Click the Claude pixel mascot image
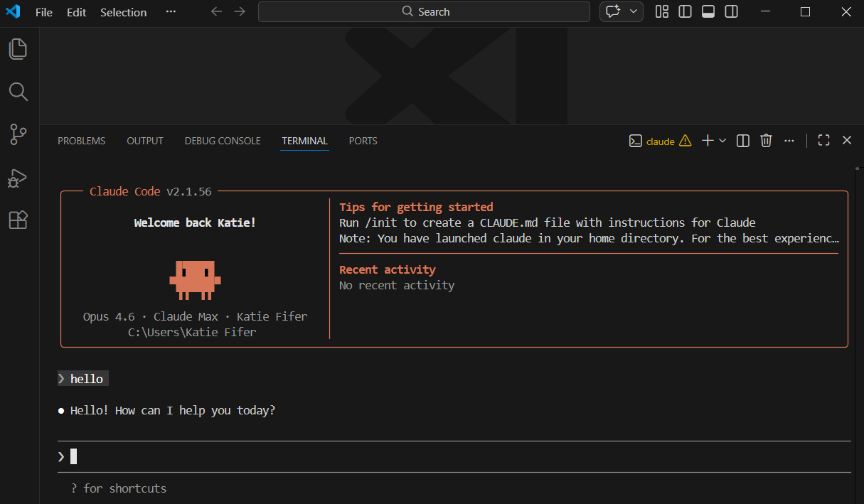 pos(195,279)
